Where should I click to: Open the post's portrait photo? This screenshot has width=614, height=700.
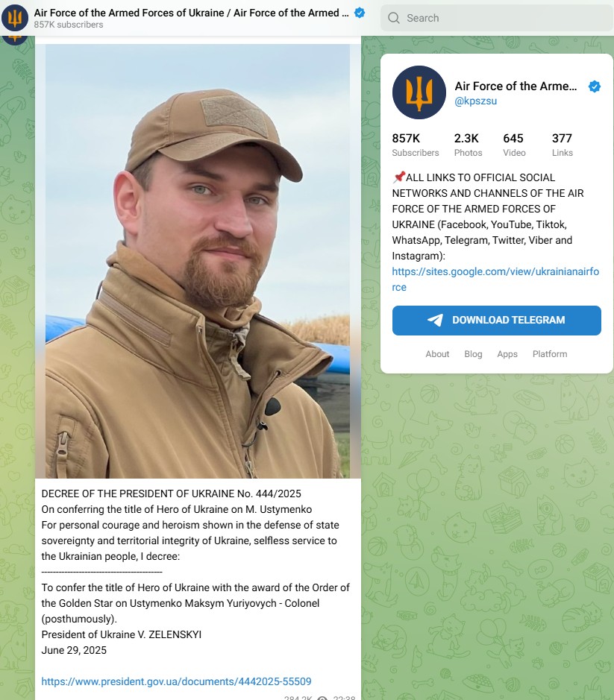point(198,261)
